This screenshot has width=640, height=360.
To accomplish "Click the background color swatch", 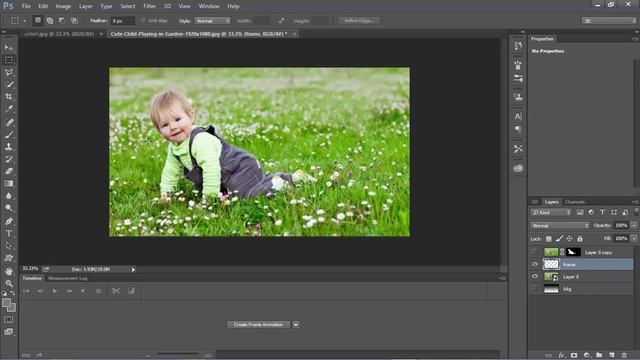I will (x=12, y=308).
